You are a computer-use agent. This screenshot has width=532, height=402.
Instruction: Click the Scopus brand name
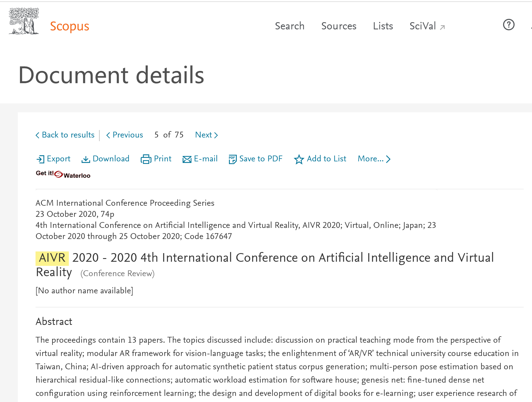pyautogui.click(x=70, y=26)
